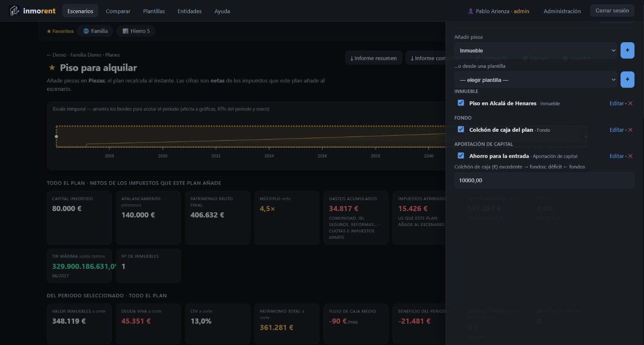Click the Deuda viva 45.351 € value
The image size is (644, 345).
click(136, 321)
